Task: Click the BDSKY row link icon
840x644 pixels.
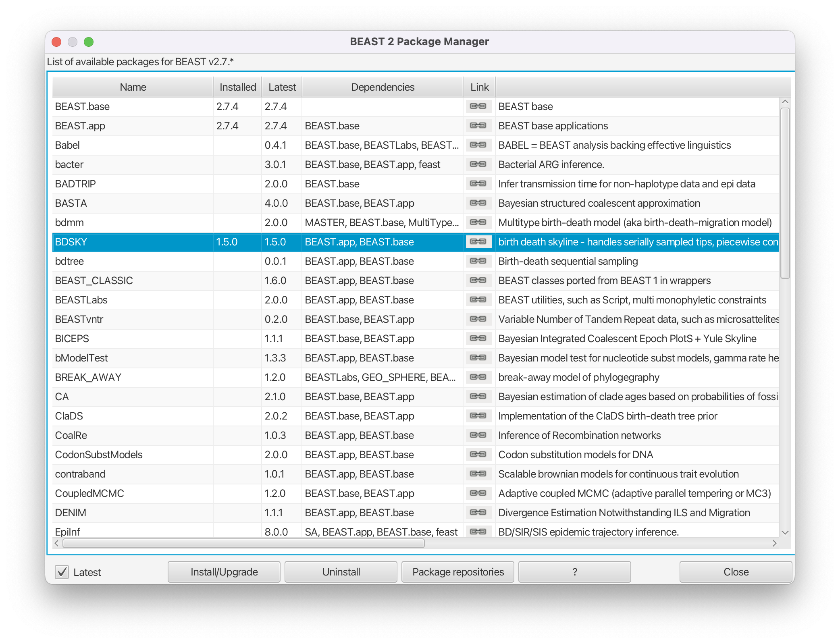Action: [478, 241]
